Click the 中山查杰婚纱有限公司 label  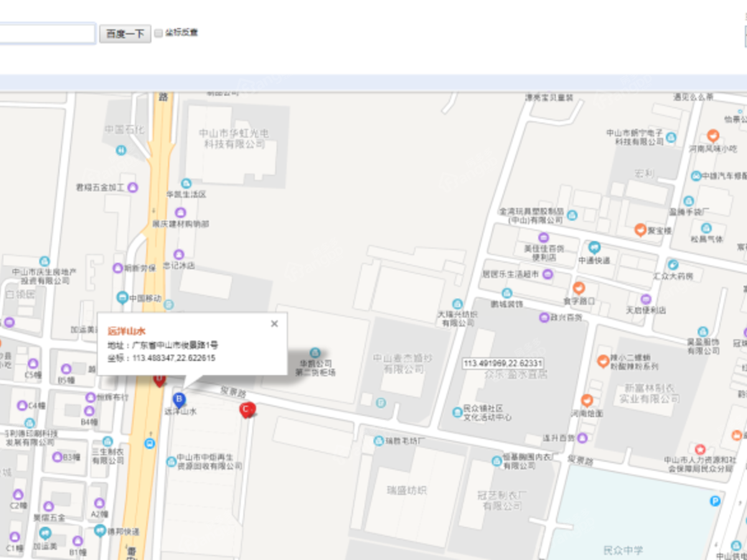[x=404, y=364]
